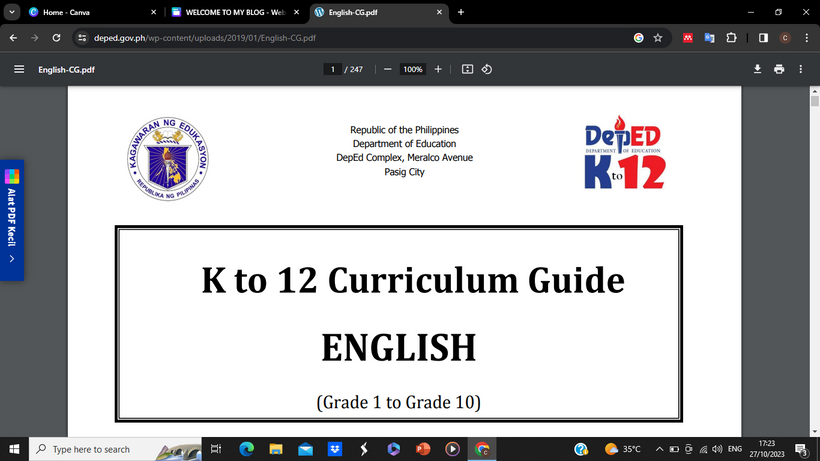Screen dimensions: 820x461
Task: Open the PDF sidebar menu (hamburger icon)
Action: coord(19,70)
